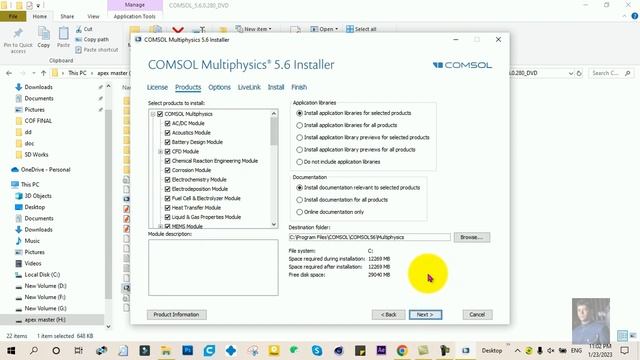The height and width of the screenshot is (360, 640).
Task: Refresh the Explorer address bar
Action: tap(579, 73)
